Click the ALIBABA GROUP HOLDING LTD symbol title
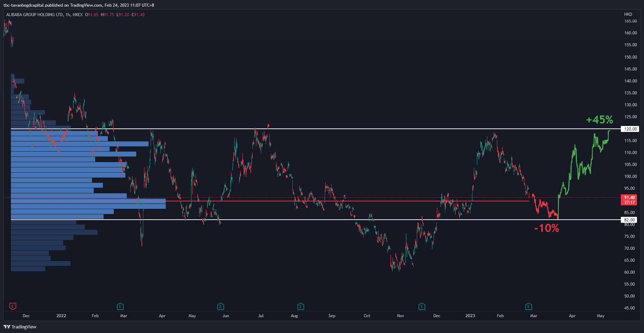 click(35, 15)
